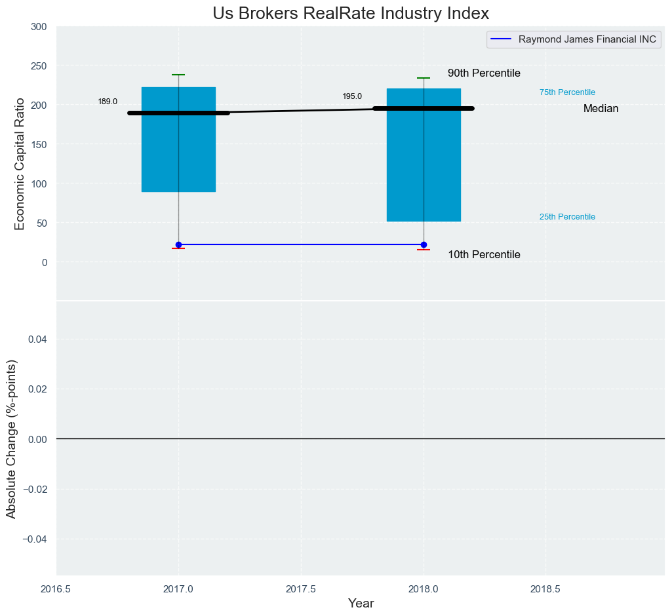Click the 75th Percentile annotation

tap(567, 92)
